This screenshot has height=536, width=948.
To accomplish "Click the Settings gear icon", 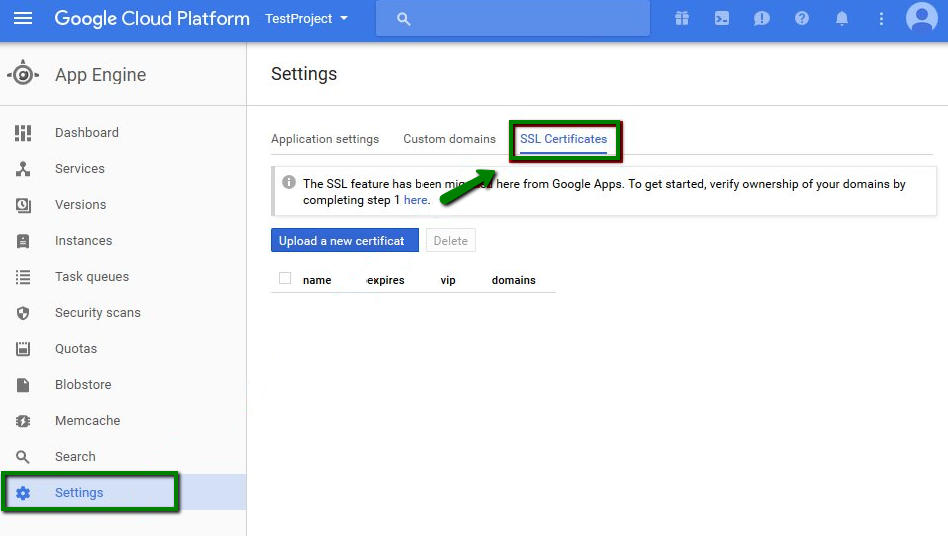I will tap(23, 493).
